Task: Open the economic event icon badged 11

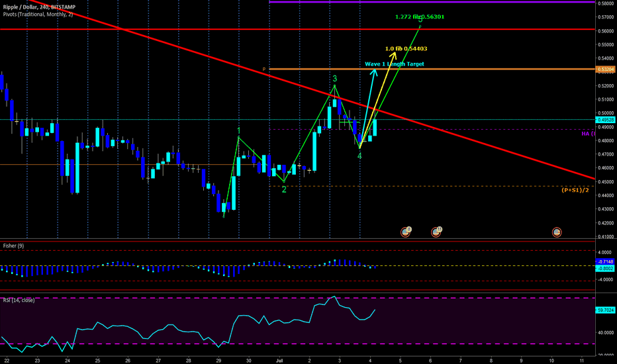Action: (x=436, y=232)
